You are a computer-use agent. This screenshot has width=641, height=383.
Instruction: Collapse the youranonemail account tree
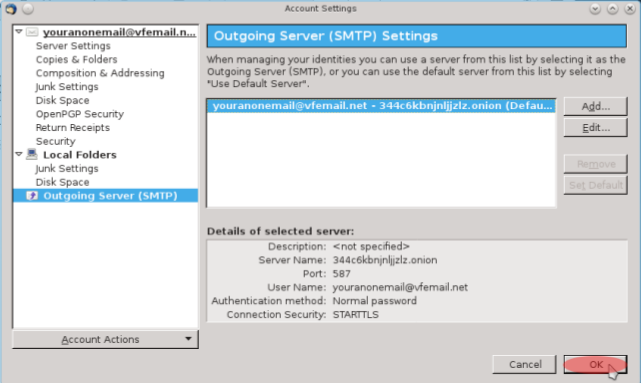coord(19,31)
